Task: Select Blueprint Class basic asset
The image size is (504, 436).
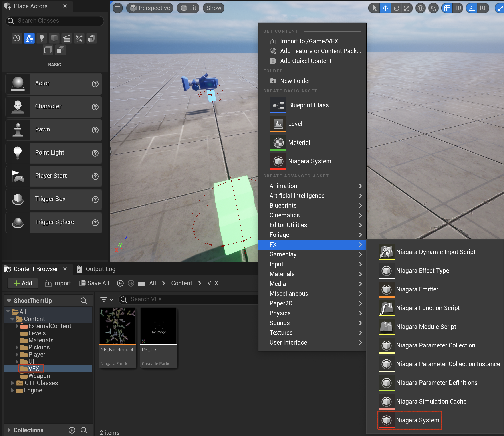Action: click(x=312, y=105)
